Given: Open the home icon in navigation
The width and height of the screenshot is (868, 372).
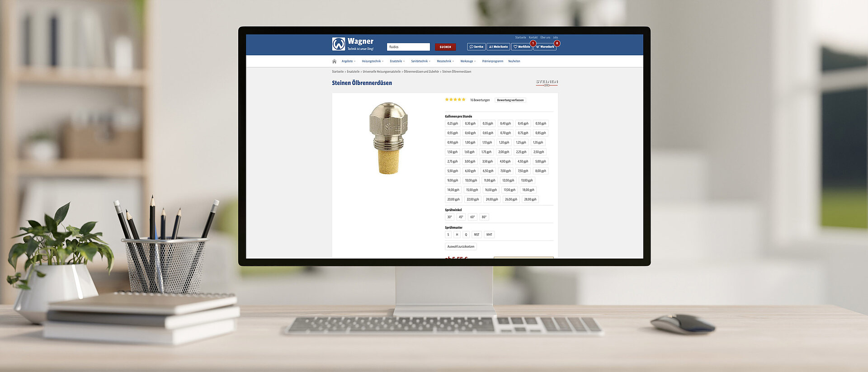Looking at the screenshot, I should pos(334,61).
